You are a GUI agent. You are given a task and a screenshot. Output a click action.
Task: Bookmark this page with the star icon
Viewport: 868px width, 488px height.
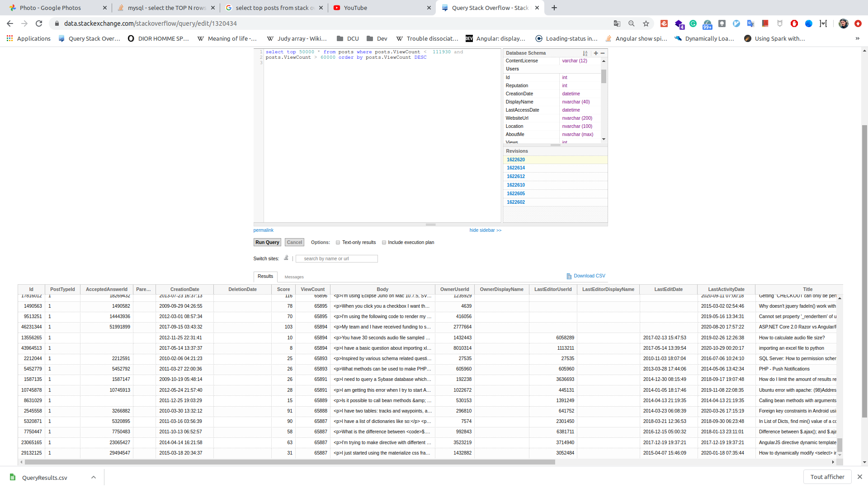[x=646, y=23]
